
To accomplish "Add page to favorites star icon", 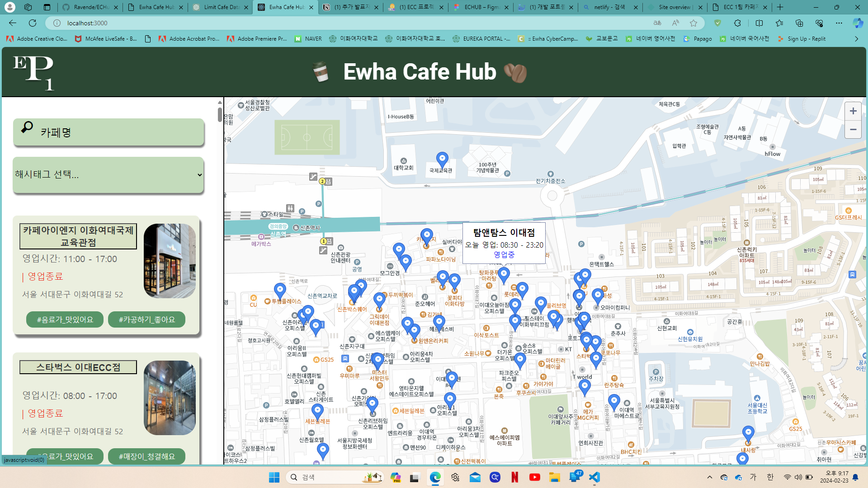I will coord(693,23).
